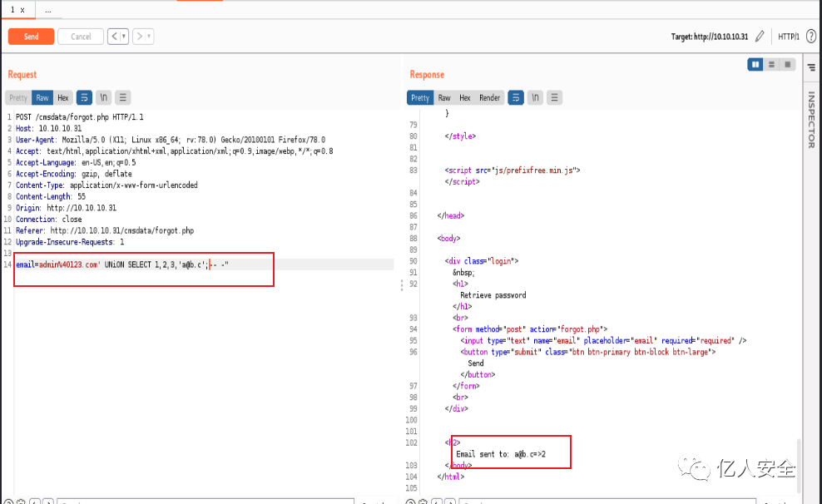Click the POST /cmsdata/forgot.php request line
Image resolution: width=822 pixels, height=504 pixels.
click(x=79, y=116)
